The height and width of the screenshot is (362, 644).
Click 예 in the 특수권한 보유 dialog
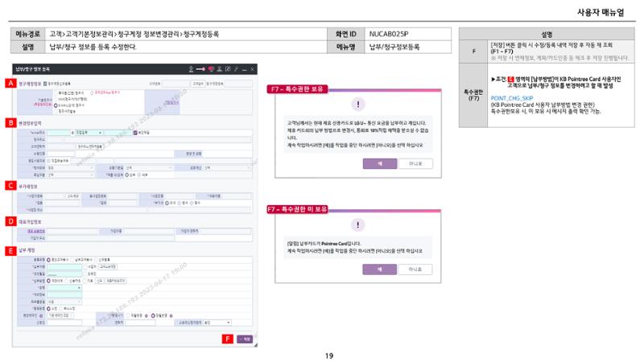(380, 163)
